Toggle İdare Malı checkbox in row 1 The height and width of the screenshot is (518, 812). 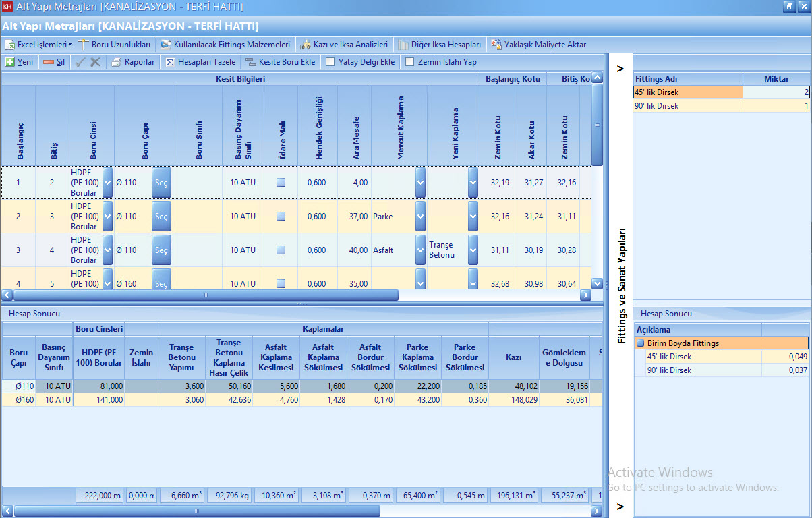pos(281,183)
